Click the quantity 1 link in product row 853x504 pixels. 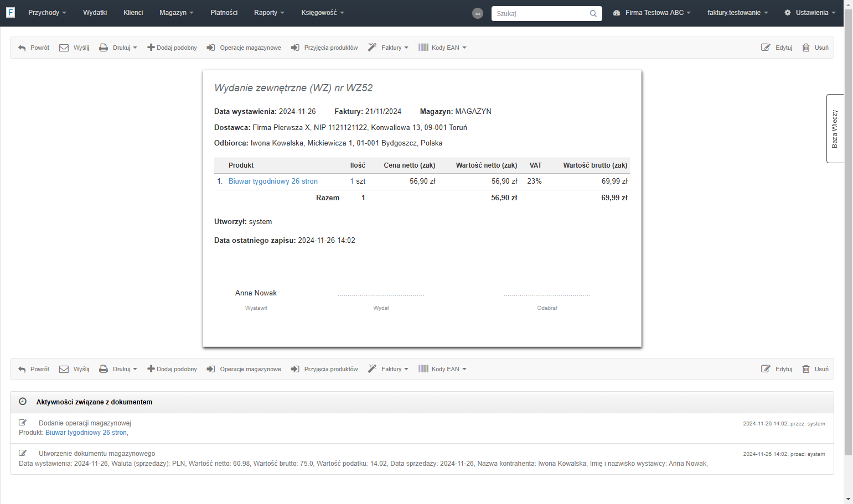352,181
